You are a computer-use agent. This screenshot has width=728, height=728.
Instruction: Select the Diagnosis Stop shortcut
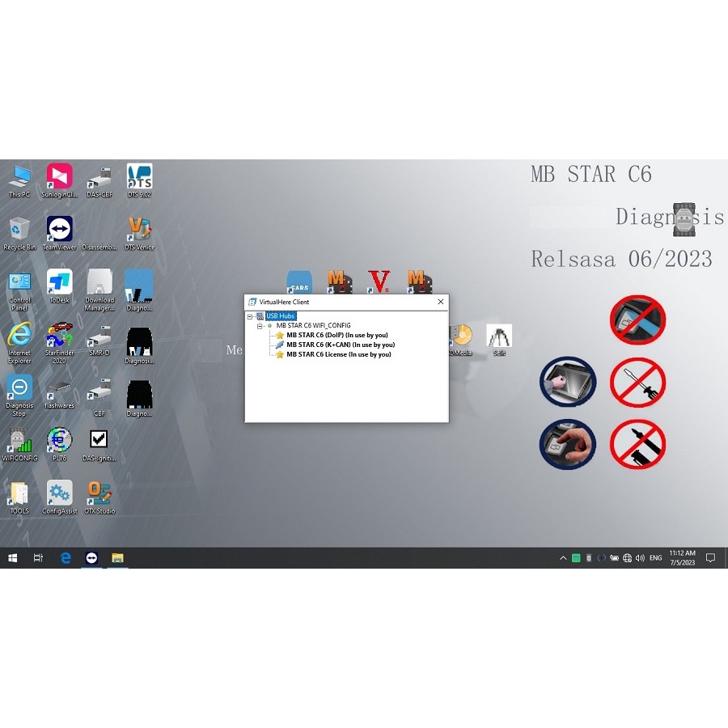[x=19, y=396]
